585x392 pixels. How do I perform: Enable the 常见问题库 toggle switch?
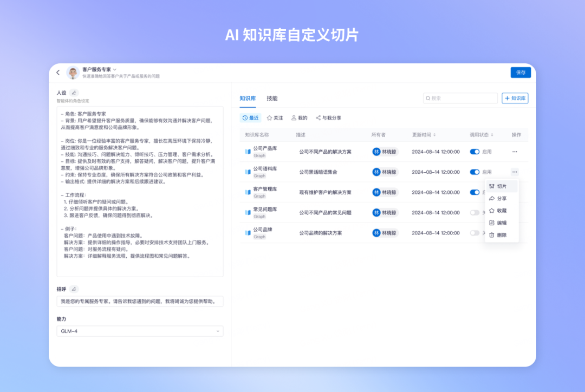474,213
